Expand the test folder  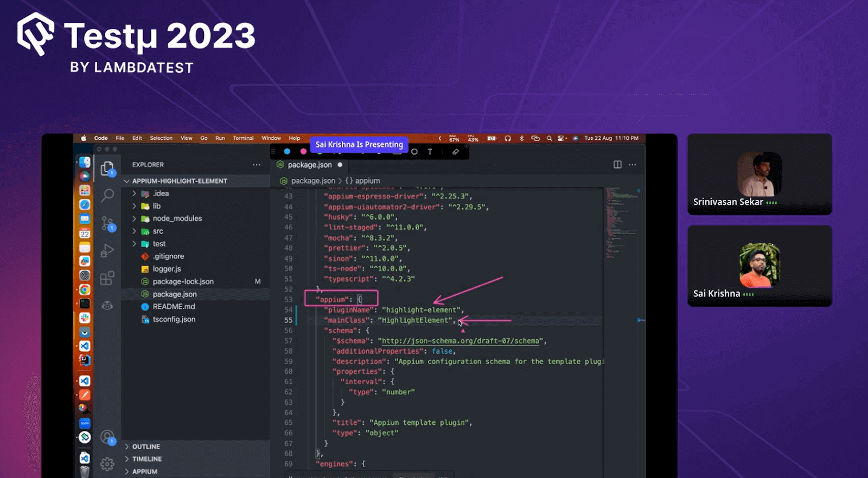134,244
